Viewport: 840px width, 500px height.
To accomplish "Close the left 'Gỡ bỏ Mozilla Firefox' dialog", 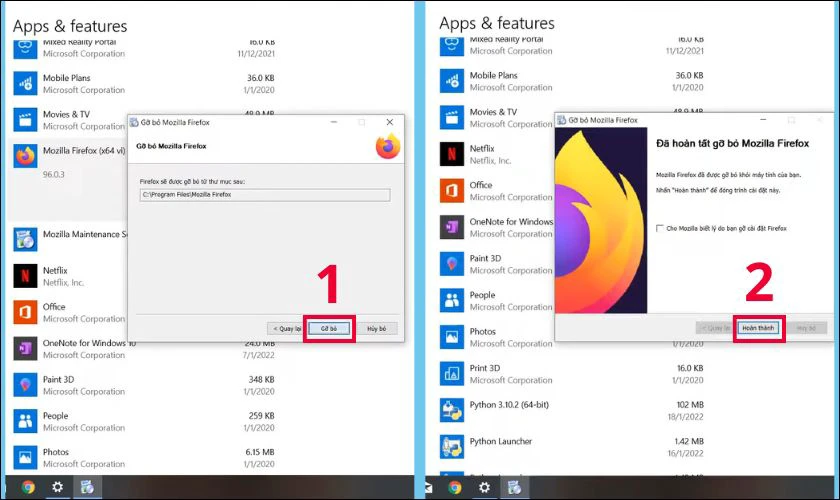I will pos(390,122).
